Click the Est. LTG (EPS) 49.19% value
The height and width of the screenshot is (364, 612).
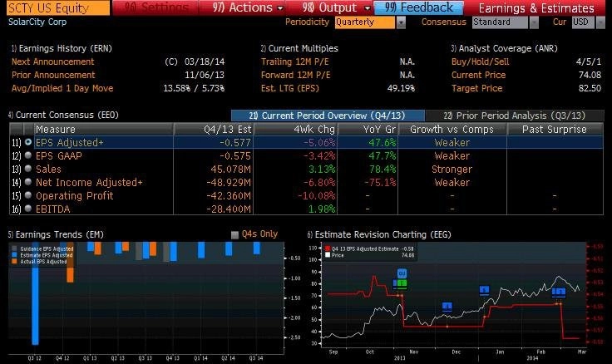401,88
